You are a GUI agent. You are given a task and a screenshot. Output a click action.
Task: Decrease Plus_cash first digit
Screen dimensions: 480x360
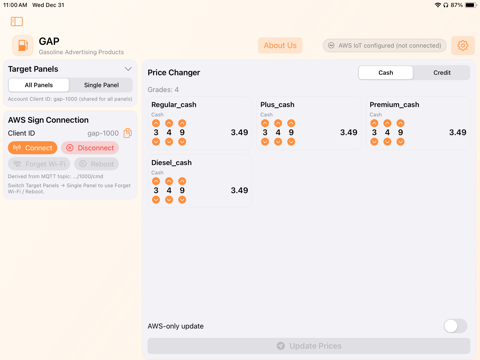265,142
